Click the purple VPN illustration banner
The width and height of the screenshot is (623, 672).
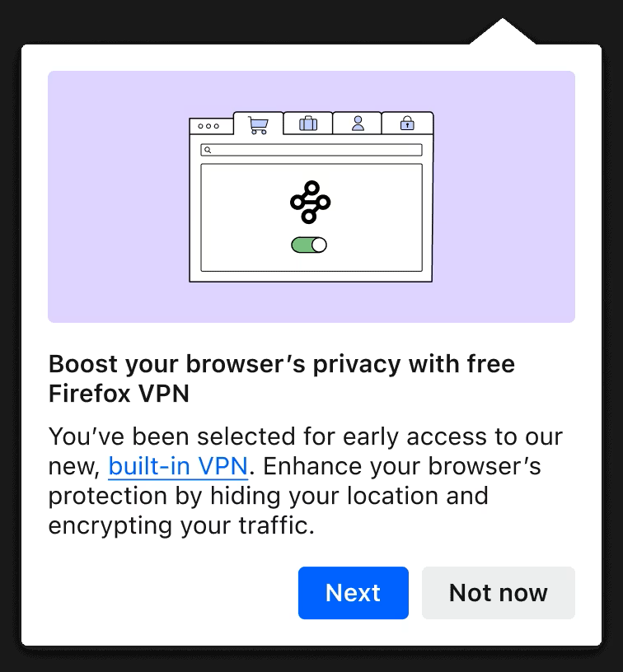click(311, 197)
